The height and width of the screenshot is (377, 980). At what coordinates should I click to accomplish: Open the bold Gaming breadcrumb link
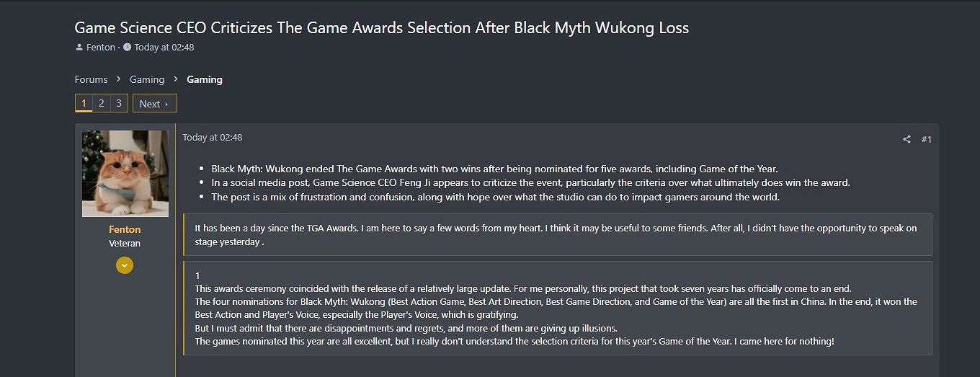[x=205, y=79]
